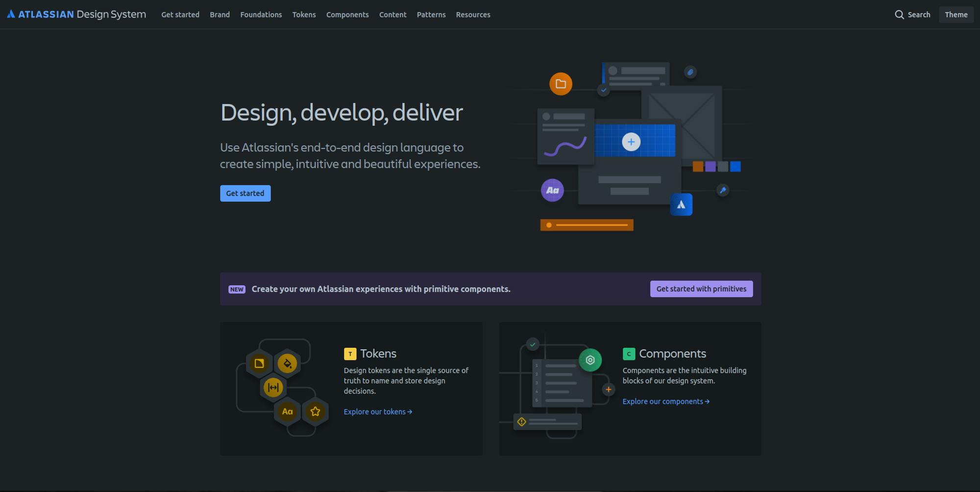This screenshot has height=492, width=980.
Task: Click the orange plus icon in Components illustration
Action: (x=608, y=390)
